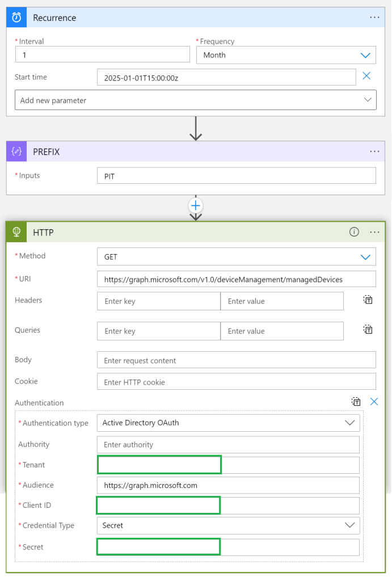Viewport: 392px width, 581px height.
Task: Switch Queries to text mode icon
Action: pyautogui.click(x=368, y=330)
